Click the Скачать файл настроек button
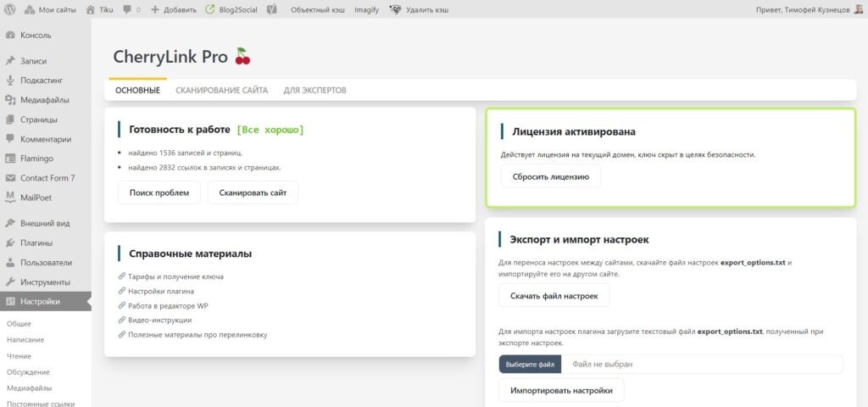 coord(554,295)
